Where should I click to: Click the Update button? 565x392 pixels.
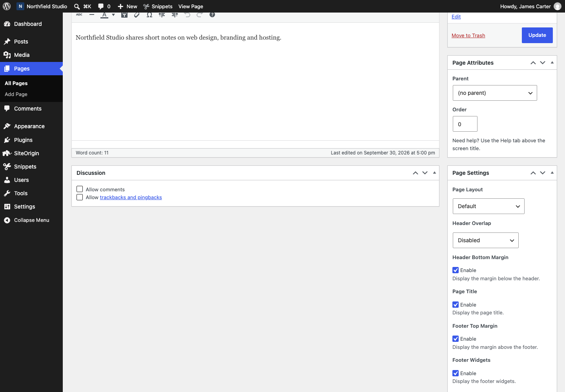click(x=537, y=35)
